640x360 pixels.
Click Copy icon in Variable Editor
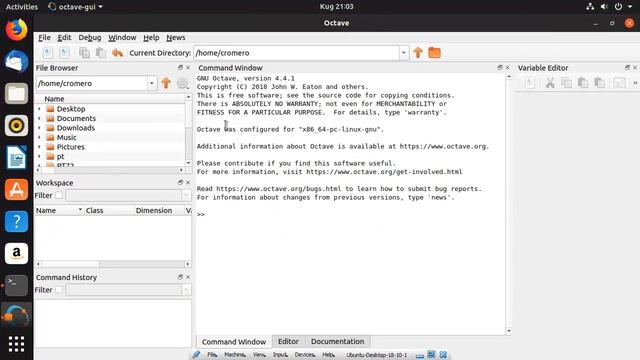click(x=567, y=83)
